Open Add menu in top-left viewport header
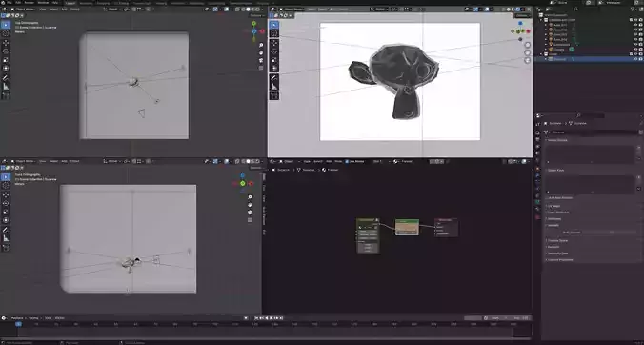The image size is (644, 345). point(65,9)
